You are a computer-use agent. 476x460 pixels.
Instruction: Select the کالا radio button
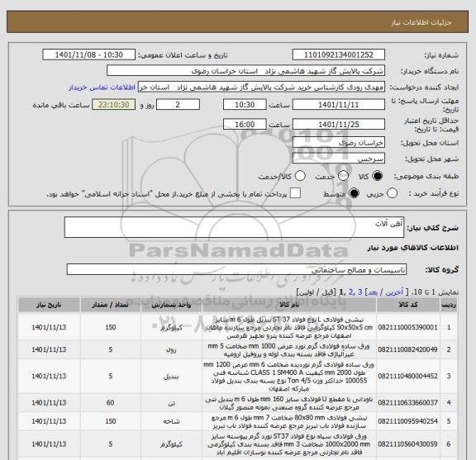tap(378, 176)
